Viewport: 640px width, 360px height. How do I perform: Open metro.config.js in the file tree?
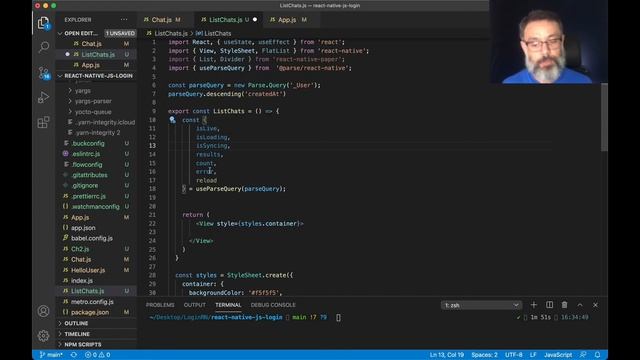coord(92,302)
